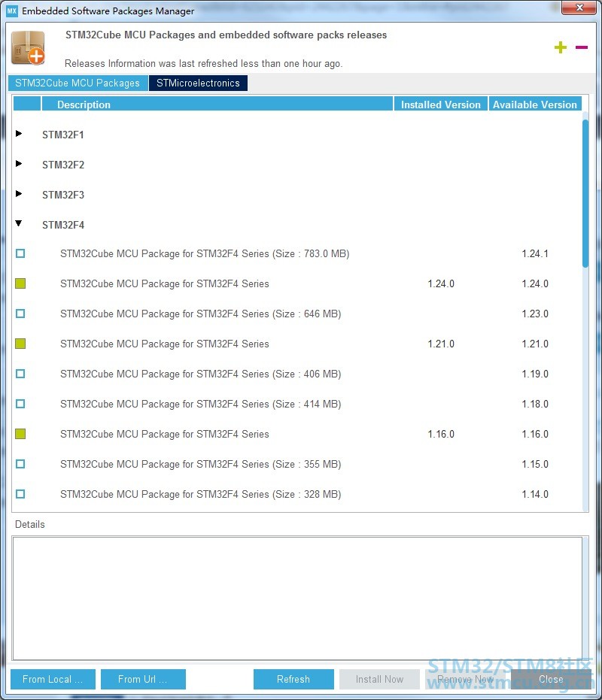This screenshot has width=602, height=700.
Task: Click the available version 1.15.0 cell
Action: pos(535,465)
